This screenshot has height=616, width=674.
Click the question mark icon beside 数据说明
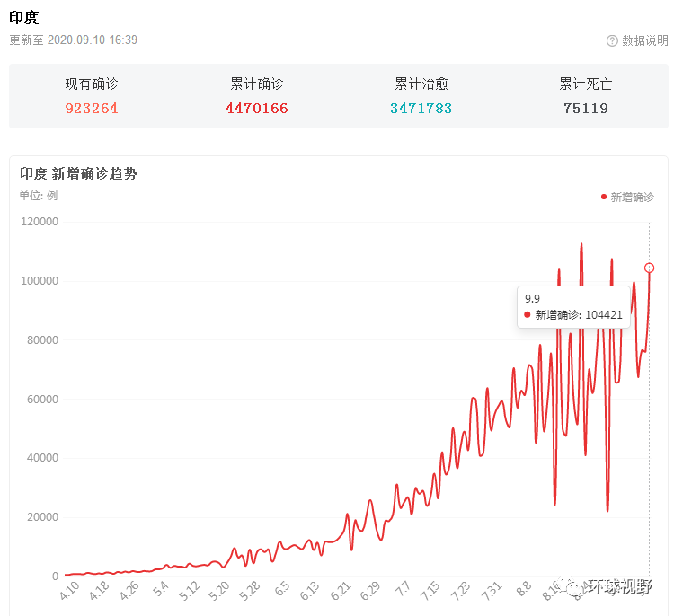(x=613, y=40)
